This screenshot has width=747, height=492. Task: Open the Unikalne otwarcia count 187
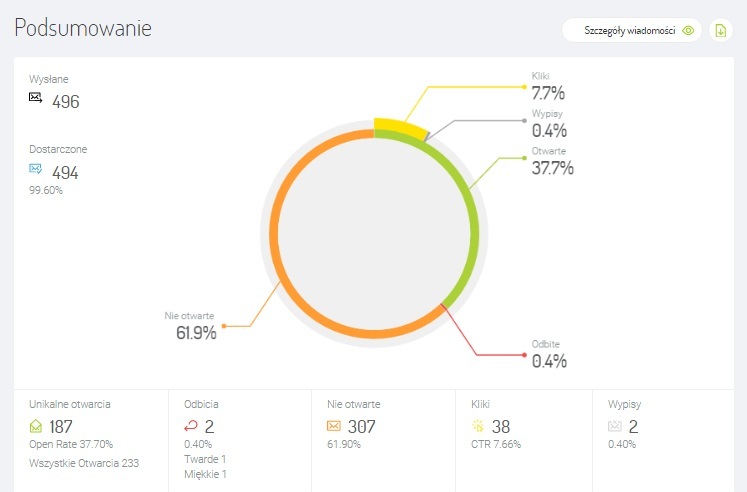coord(61,427)
